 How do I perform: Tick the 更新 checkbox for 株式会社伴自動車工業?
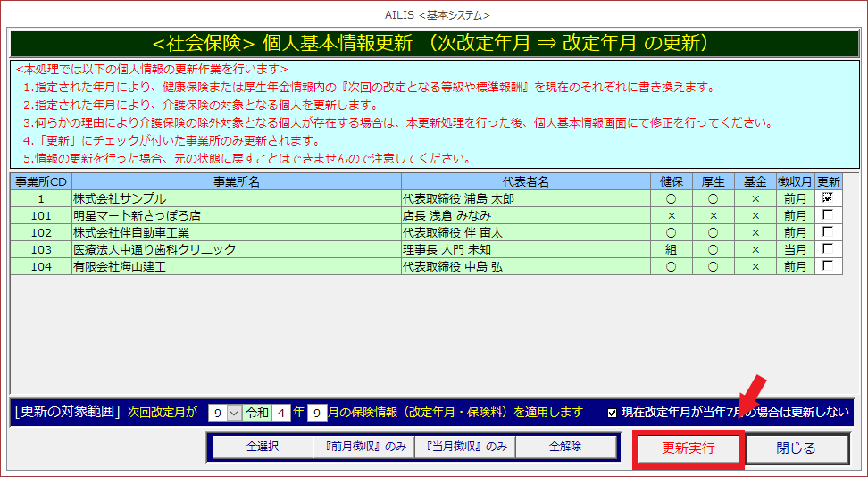point(828,232)
